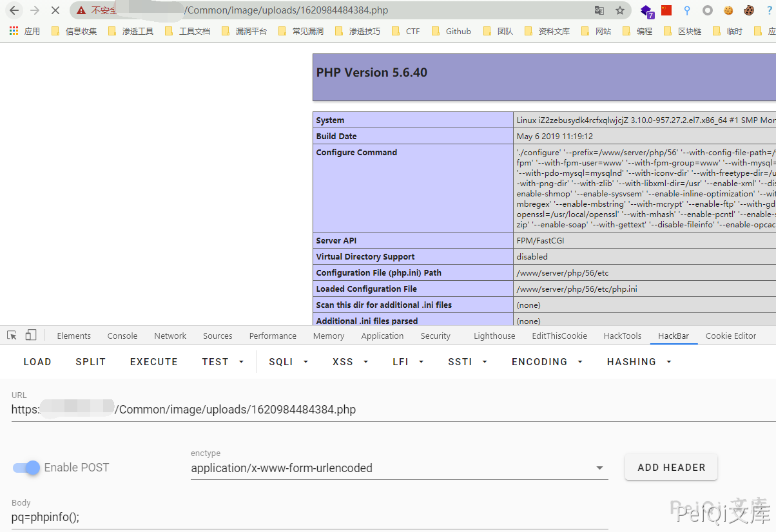776x532 pixels.
Task: Open the ENCODING dropdown in HackBar
Action: (x=547, y=362)
